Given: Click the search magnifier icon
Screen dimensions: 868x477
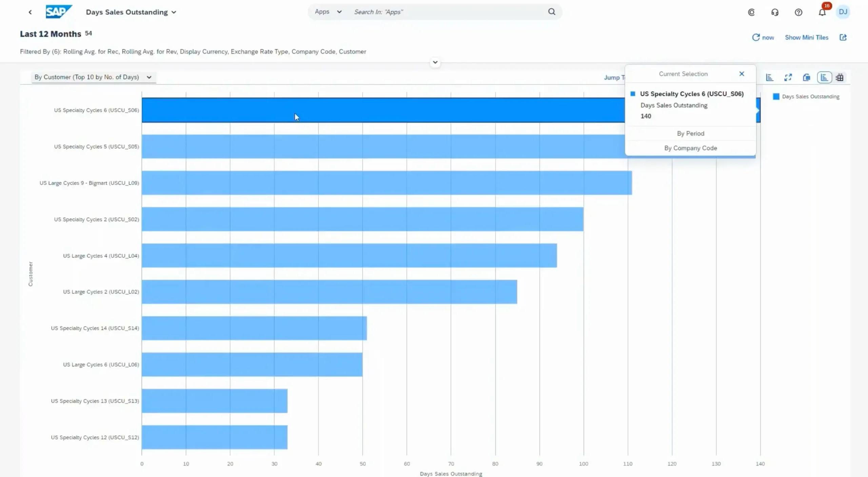Looking at the screenshot, I should coord(552,12).
